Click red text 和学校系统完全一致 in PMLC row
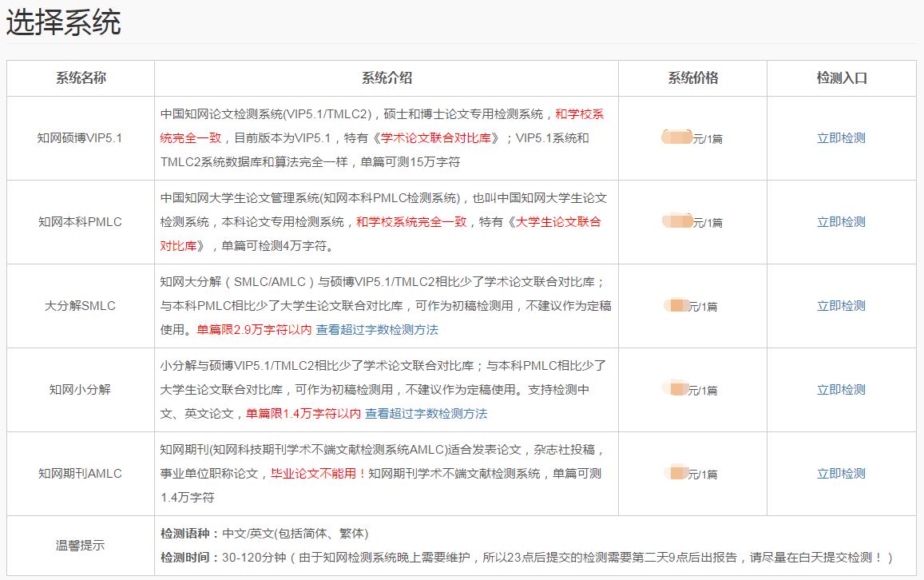Viewport: 924px width, 580px height. click(x=411, y=221)
